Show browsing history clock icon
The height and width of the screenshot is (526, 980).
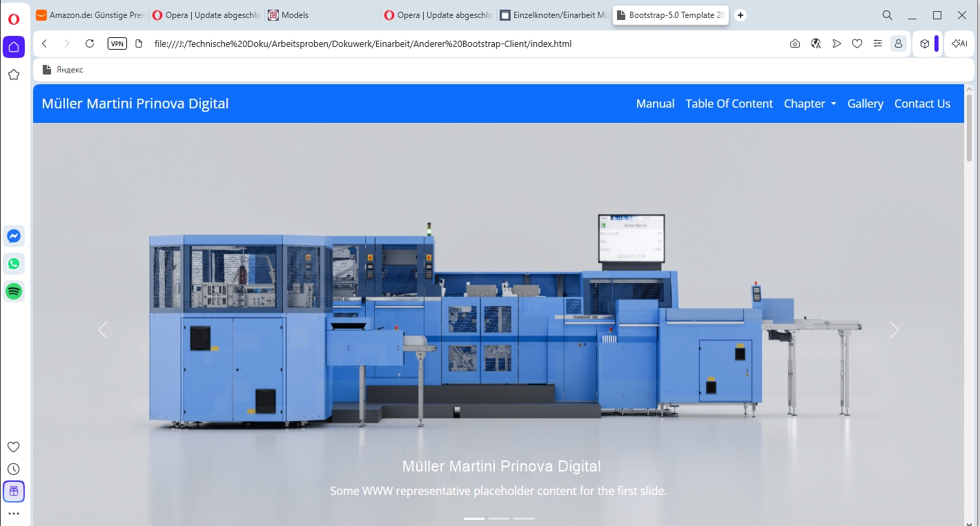(x=14, y=469)
